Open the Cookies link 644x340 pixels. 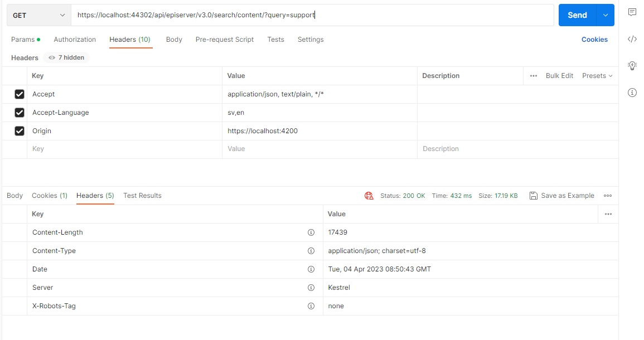pos(594,40)
